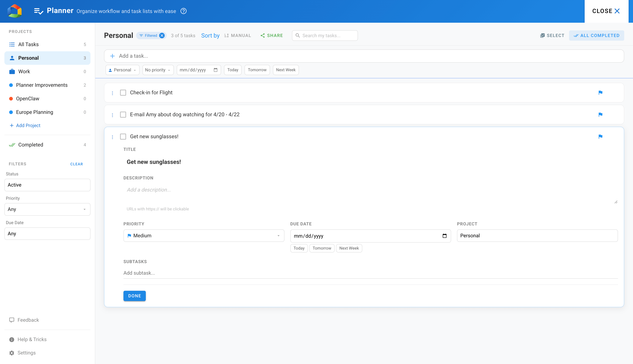Open the No priority quick-add dropdown

tap(158, 70)
